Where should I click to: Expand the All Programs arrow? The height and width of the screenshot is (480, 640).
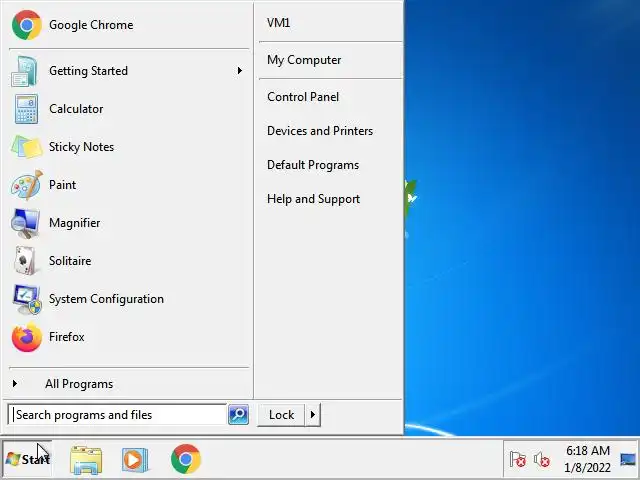pos(15,383)
